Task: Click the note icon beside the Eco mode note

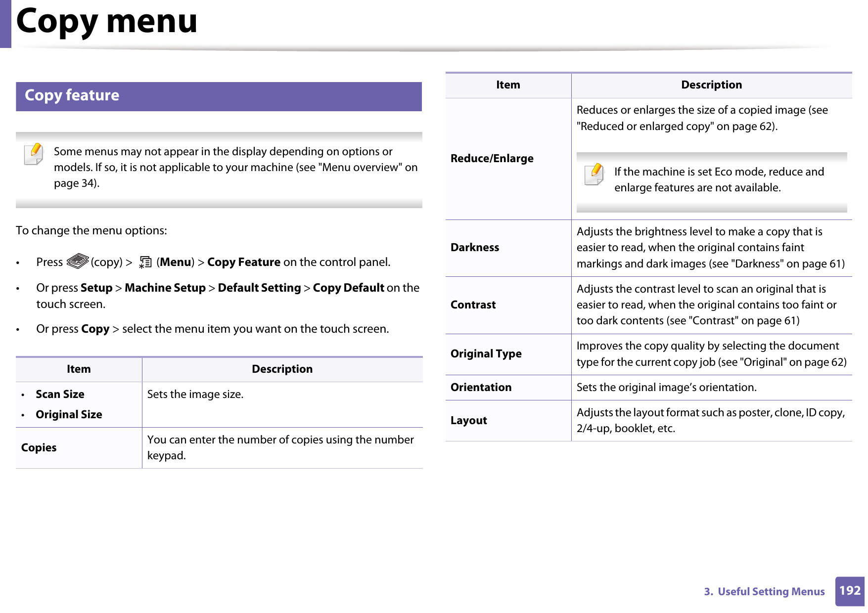Action: pyautogui.click(x=594, y=174)
